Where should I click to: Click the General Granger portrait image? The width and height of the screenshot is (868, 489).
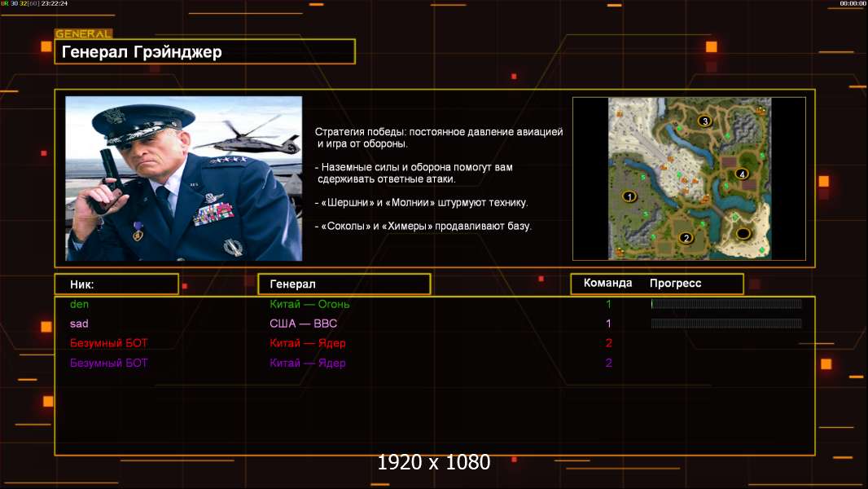183,178
